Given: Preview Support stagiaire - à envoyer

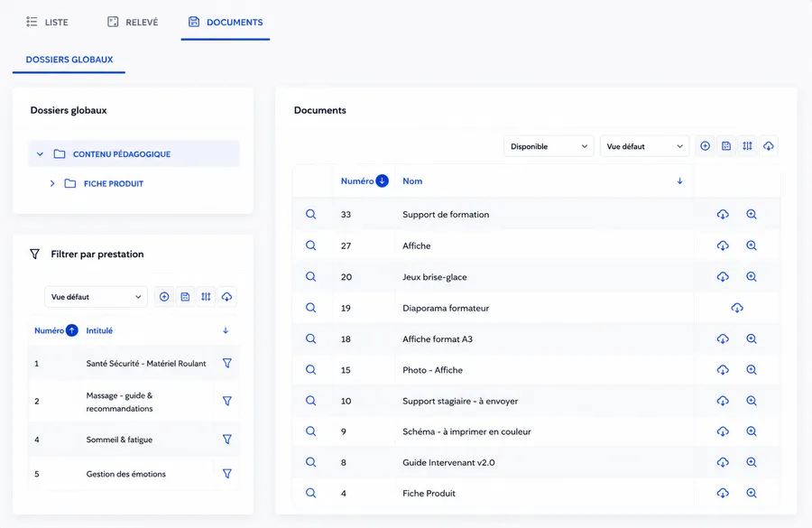Looking at the screenshot, I should 752,401.
